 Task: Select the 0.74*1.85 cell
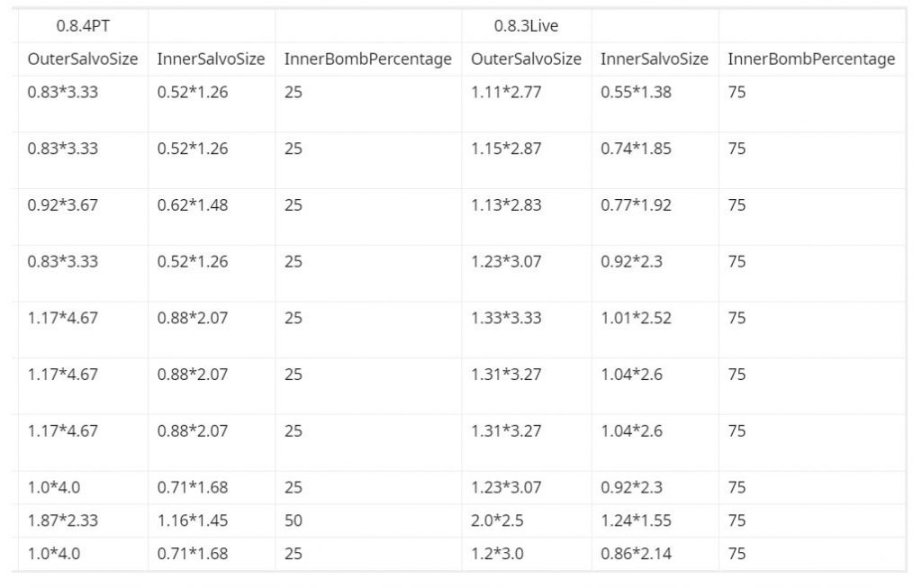(636, 149)
